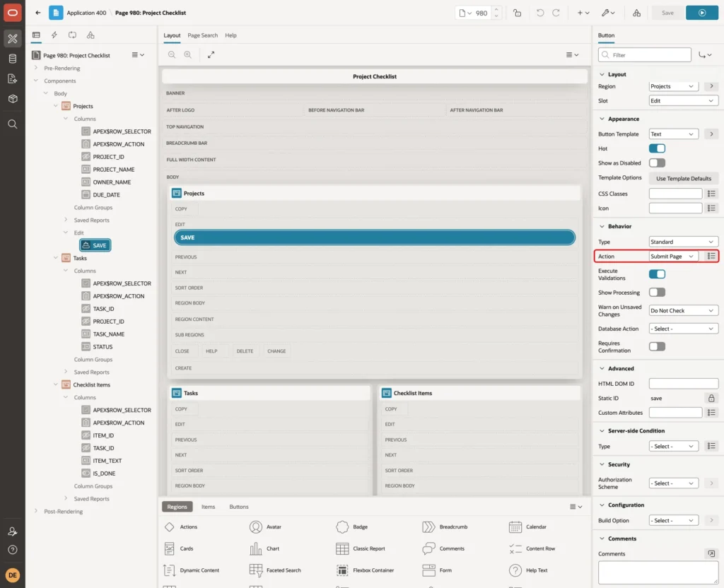Toggle Requires Confirmation switch

point(657,346)
